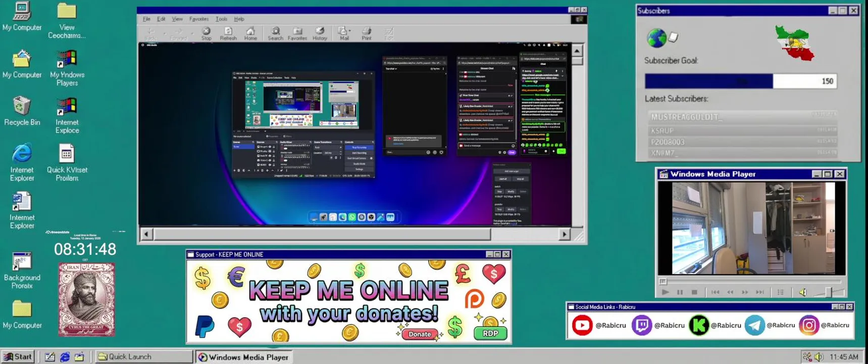Click the horizontal scrollbar right arrow
The image size is (868, 364).
(565, 234)
